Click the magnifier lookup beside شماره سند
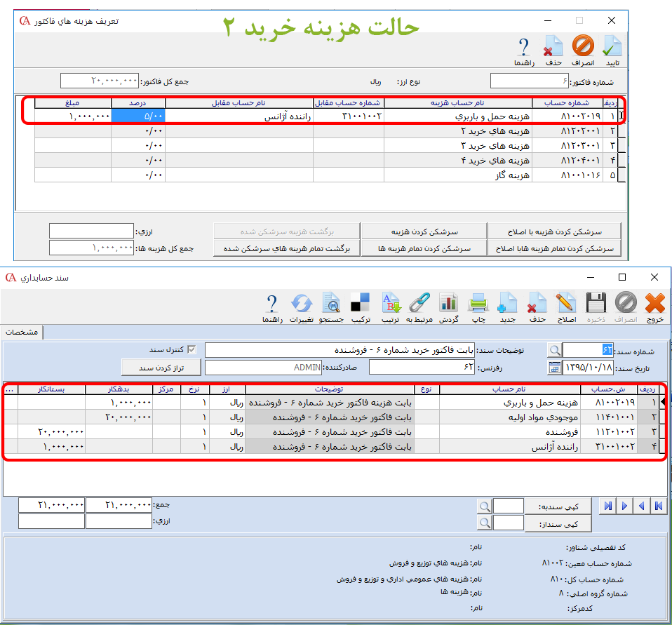Viewport: 672px width, 625px height. (x=555, y=349)
